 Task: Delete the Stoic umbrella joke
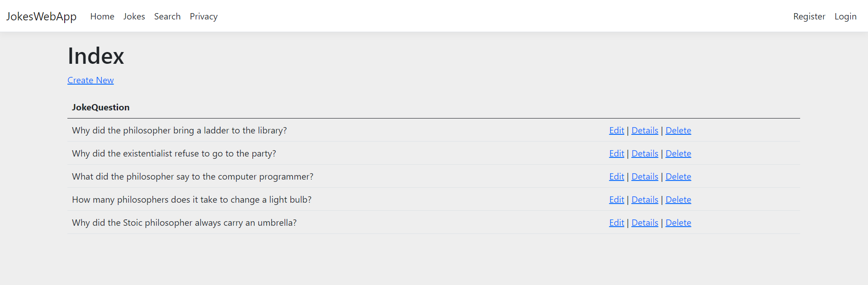point(678,223)
